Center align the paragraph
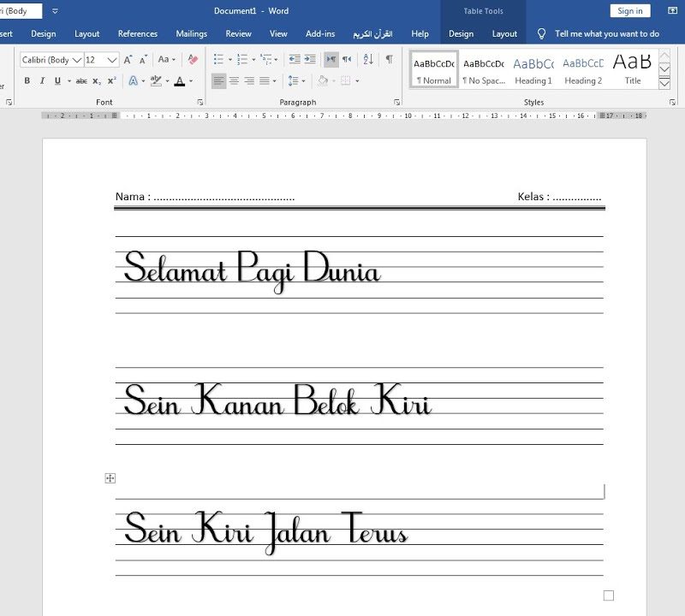685x616 pixels. pyautogui.click(x=234, y=80)
